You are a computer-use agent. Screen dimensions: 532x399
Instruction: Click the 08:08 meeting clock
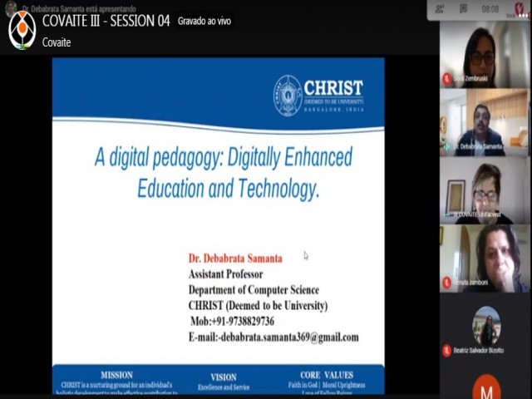[490, 9]
